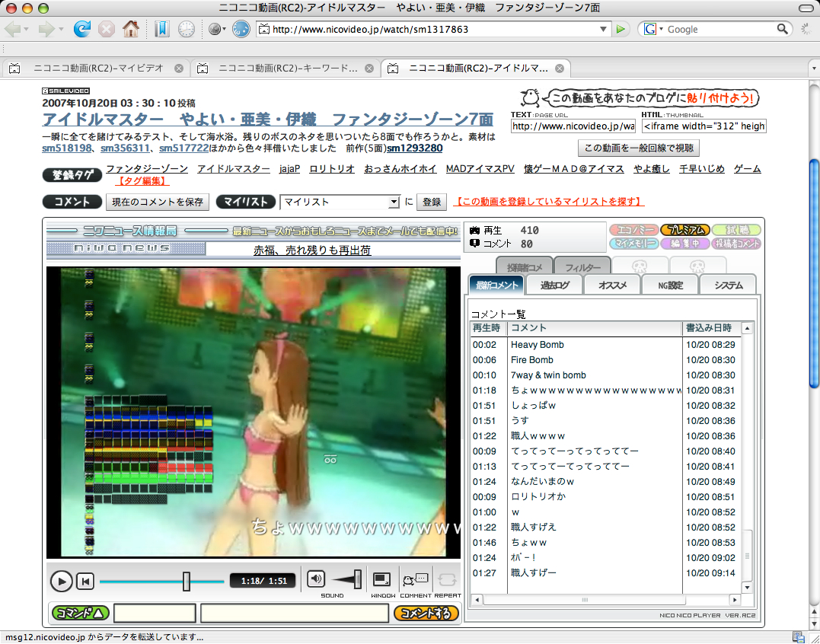Open the フィルター tab
The height and width of the screenshot is (644, 820).
coord(582,266)
